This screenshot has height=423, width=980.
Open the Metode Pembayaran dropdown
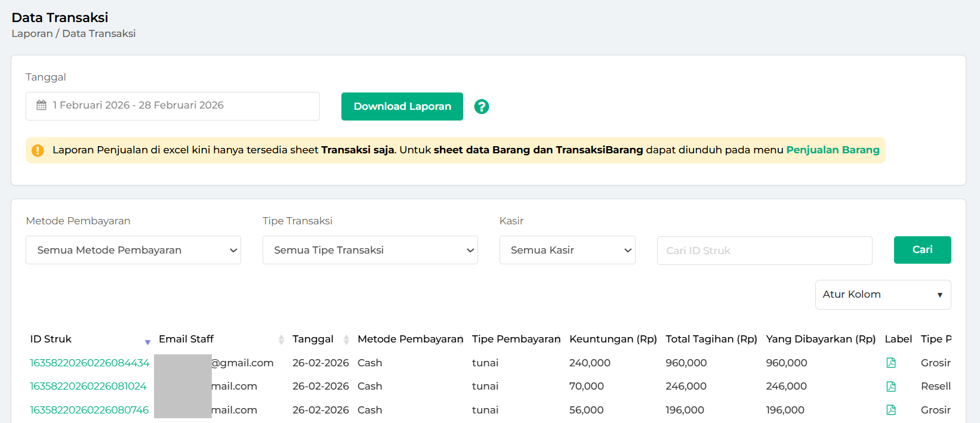click(133, 250)
